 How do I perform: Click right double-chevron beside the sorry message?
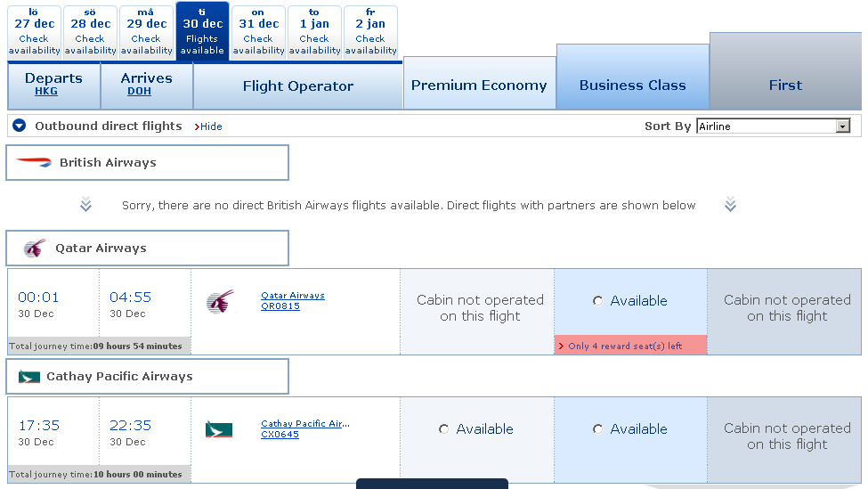click(x=730, y=206)
